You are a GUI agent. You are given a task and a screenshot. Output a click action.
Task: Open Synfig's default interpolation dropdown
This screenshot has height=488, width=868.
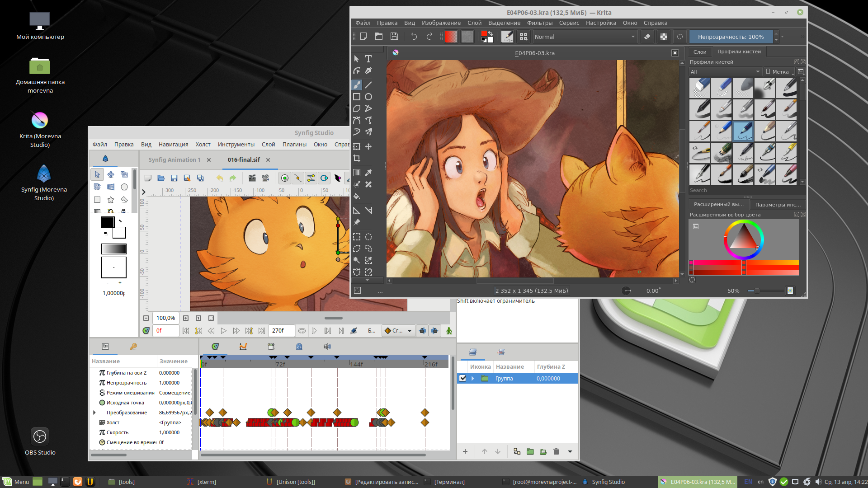coord(398,331)
